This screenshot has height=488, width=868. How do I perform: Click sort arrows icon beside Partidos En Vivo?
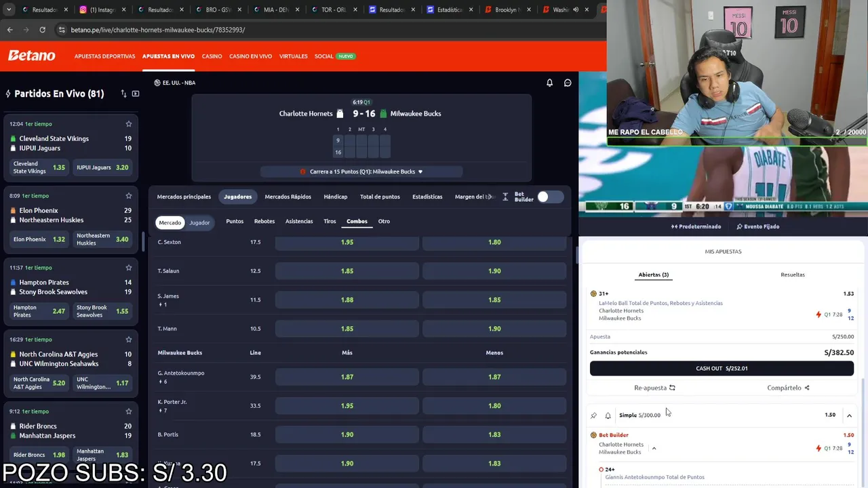(123, 94)
